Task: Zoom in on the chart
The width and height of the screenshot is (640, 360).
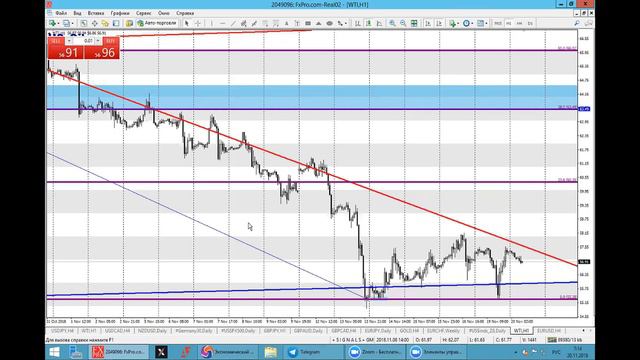Action: 392,23
